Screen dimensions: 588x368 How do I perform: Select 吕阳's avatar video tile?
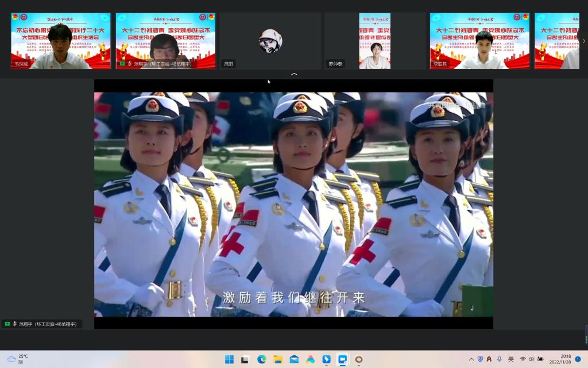[270, 41]
